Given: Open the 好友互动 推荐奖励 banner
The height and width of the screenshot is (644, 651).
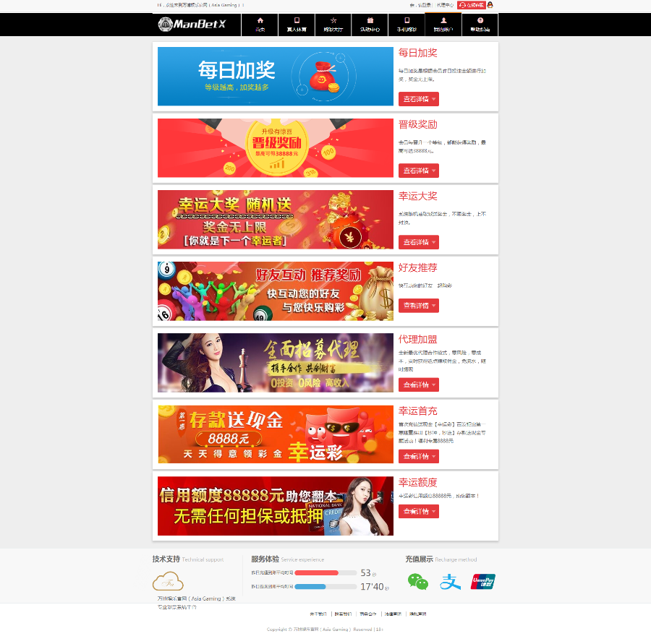Looking at the screenshot, I should [276, 291].
